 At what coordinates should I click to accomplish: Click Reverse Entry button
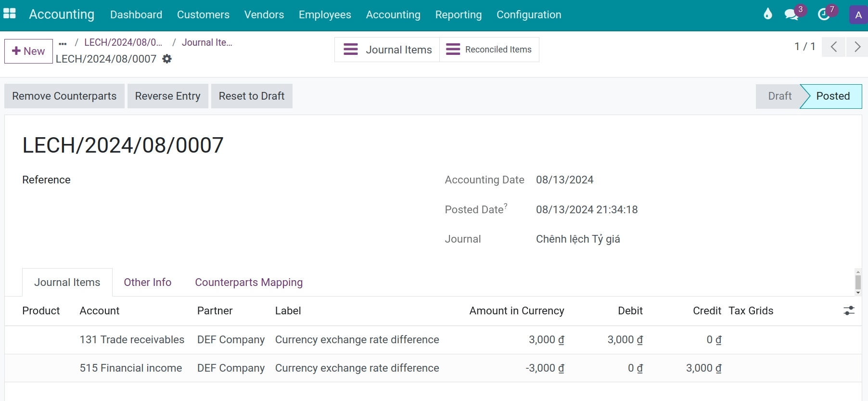click(167, 96)
